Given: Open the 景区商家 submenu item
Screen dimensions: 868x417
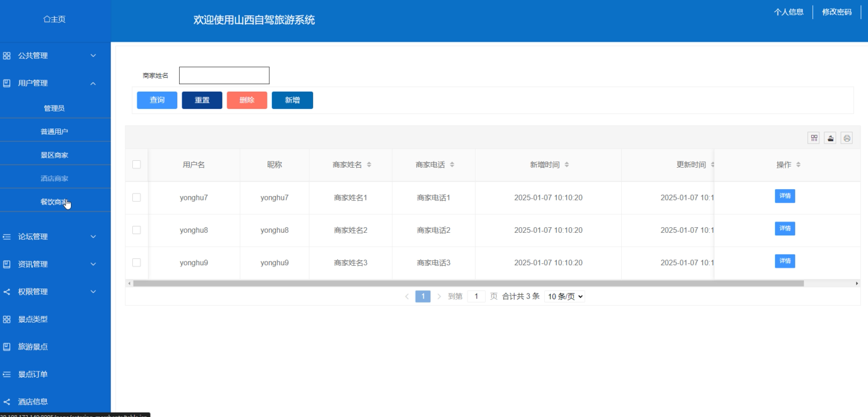Looking at the screenshot, I should [54, 155].
